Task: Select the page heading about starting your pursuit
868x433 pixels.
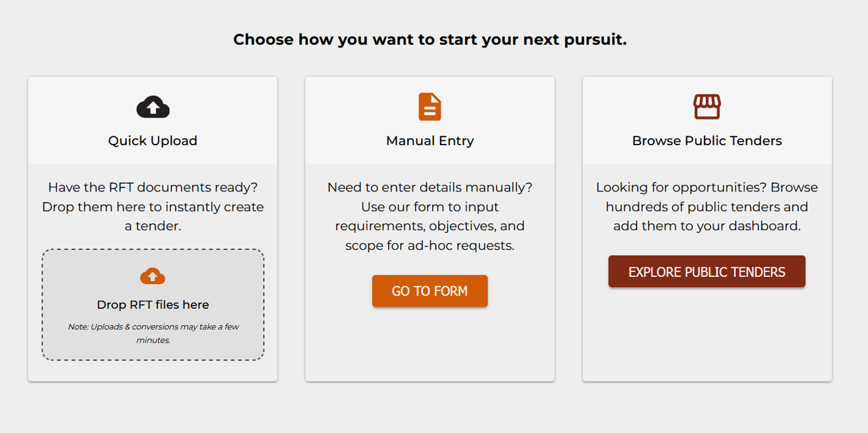Action: pos(430,39)
